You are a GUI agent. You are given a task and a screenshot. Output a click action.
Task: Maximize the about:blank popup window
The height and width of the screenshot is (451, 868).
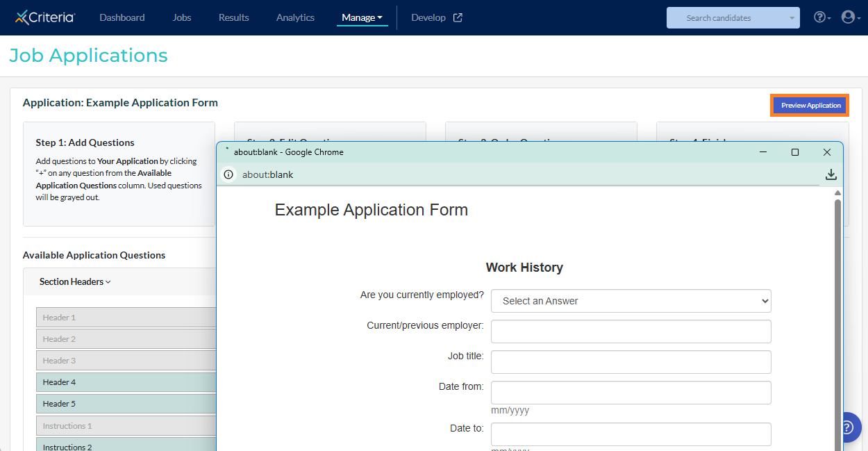click(795, 152)
